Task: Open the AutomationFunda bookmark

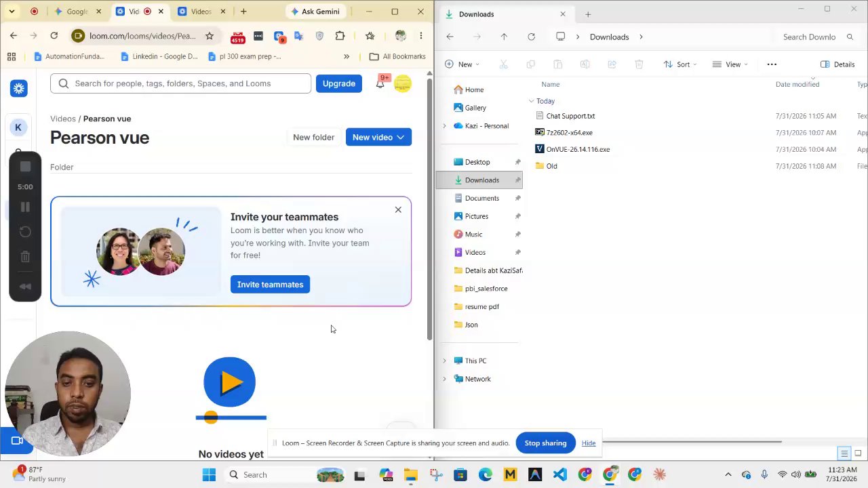Action: [x=69, y=56]
